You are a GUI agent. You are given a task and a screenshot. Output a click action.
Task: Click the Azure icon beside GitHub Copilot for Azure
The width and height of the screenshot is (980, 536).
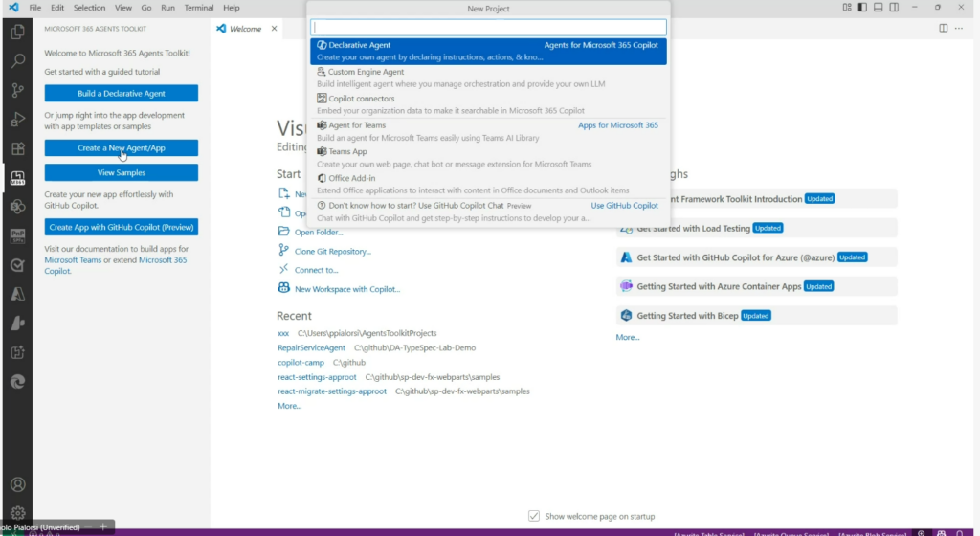pos(626,257)
